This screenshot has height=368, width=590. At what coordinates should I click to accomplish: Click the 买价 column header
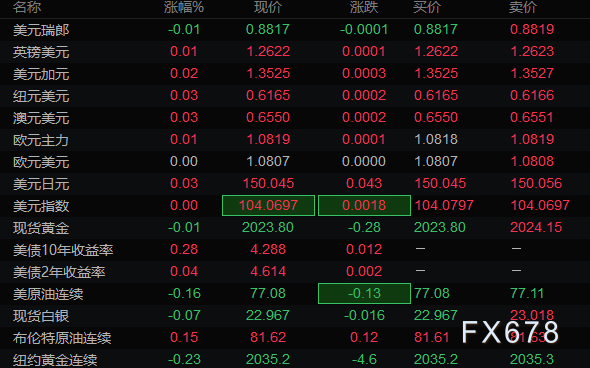click(427, 7)
